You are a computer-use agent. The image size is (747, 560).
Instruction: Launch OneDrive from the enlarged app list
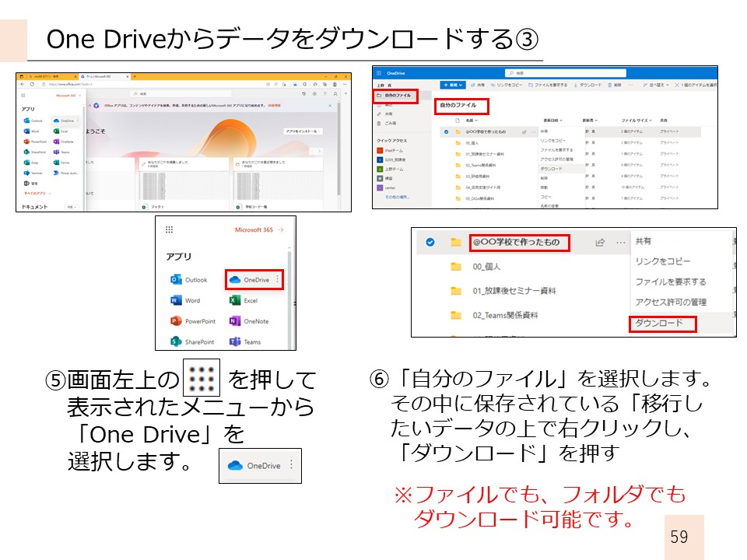[x=249, y=279]
